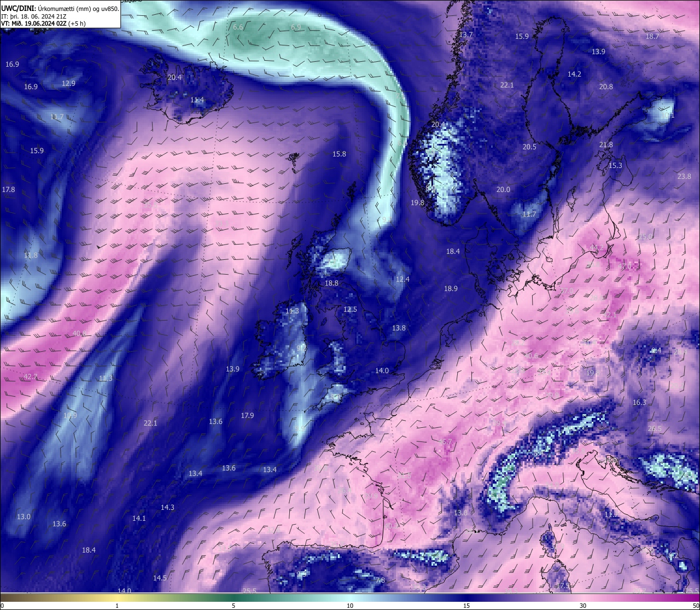Click the 12.5 value label
Screen dimensions: 700x610
[x=350, y=310]
